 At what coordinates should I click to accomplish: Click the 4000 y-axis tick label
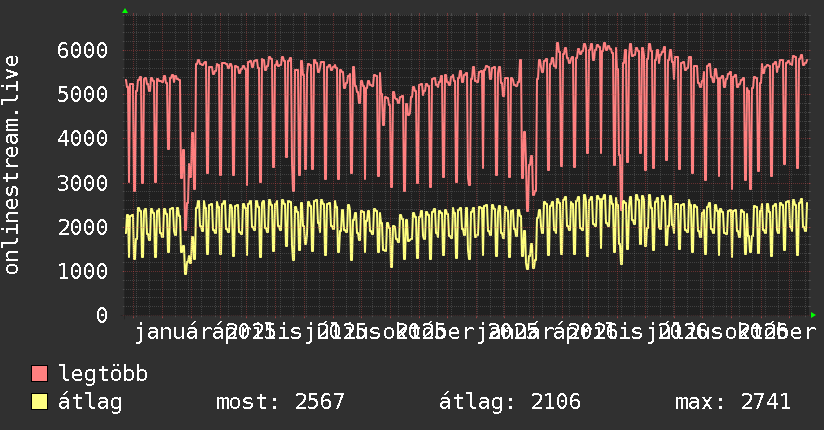(83, 139)
